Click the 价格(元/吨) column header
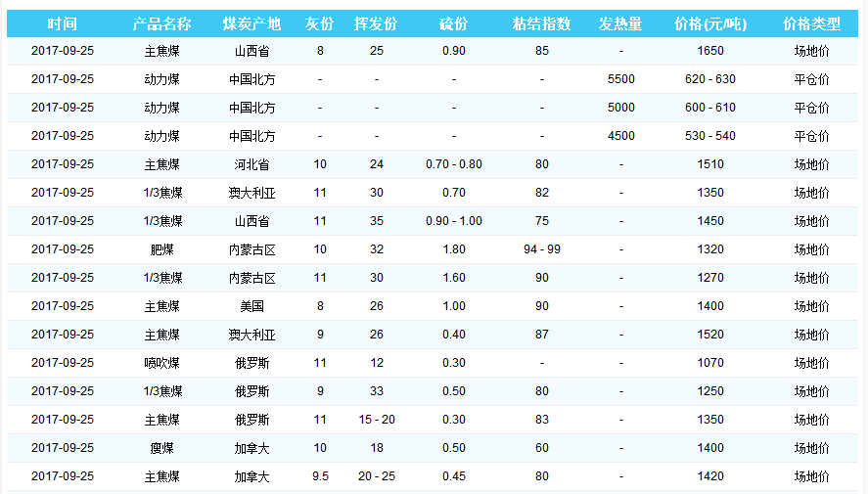The height and width of the screenshot is (494, 868). point(710,23)
